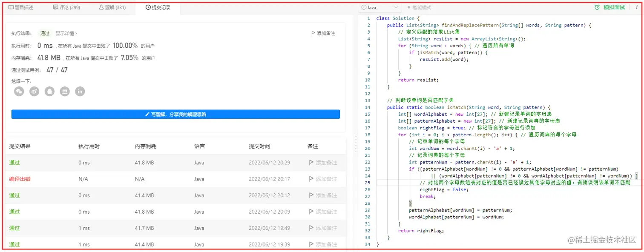Open the Java language dropdown
This screenshot has height=252, width=644.
click(x=379, y=8)
